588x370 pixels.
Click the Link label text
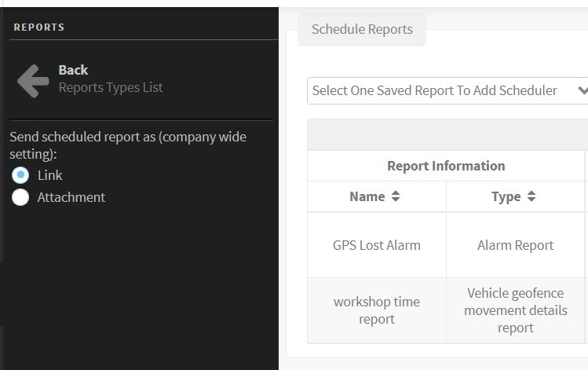point(50,175)
